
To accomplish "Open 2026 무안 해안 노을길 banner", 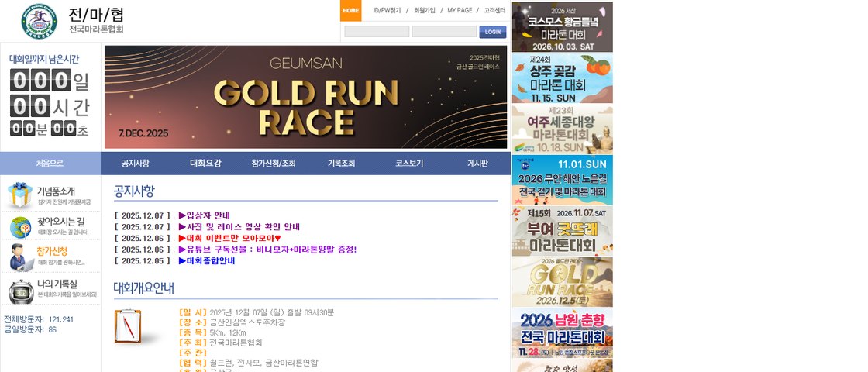I will (562, 180).
